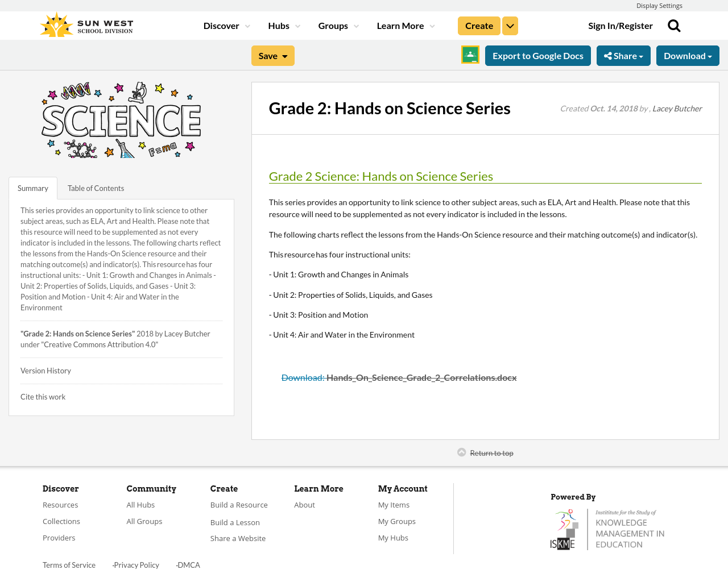Share resource to Google Classroom
Image resolution: width=728 pixels, height=582 pixels.
point(470,53)
